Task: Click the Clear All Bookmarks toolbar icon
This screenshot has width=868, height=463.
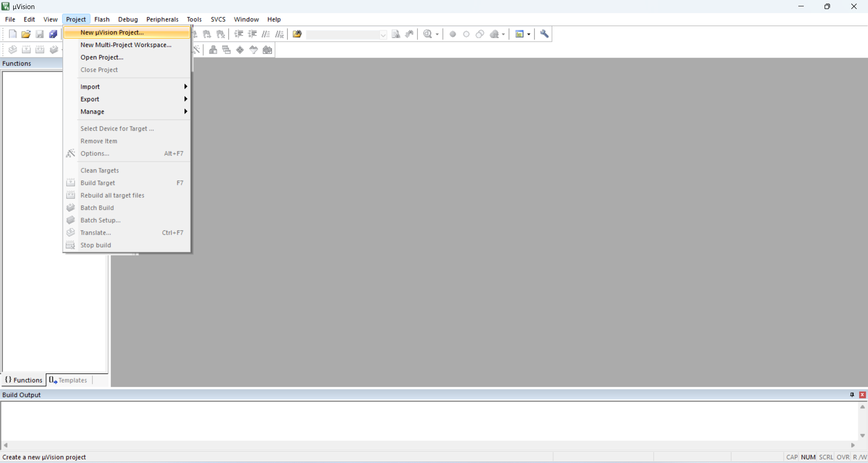Action: (x=221, y=34)
